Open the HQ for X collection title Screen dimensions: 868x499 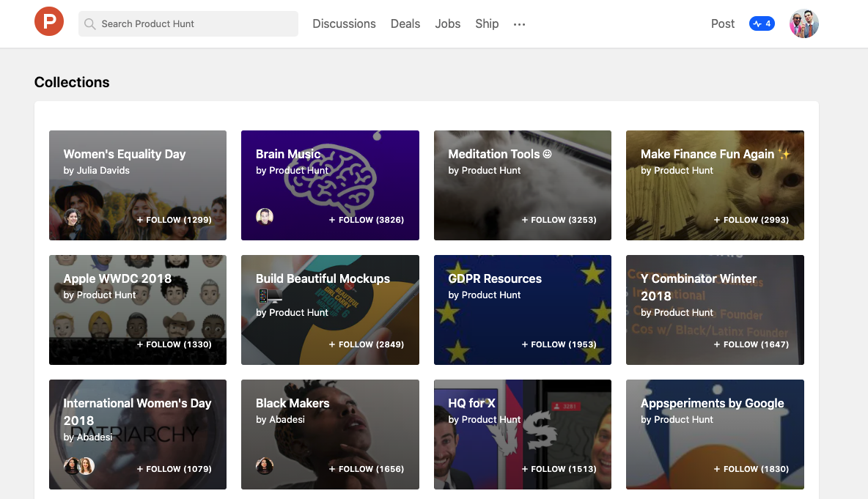tap(471, 403)
